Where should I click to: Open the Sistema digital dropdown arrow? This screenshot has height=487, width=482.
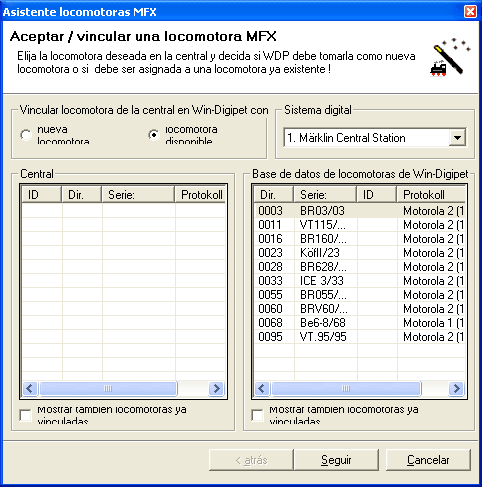(x=457, y=137)
